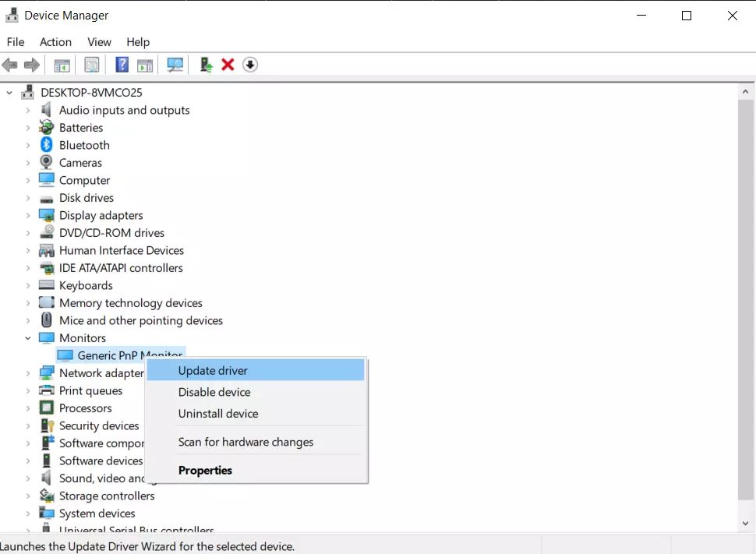Expand the Keyboards category
This screenshot has height=554, width=756.
point(27,285)
